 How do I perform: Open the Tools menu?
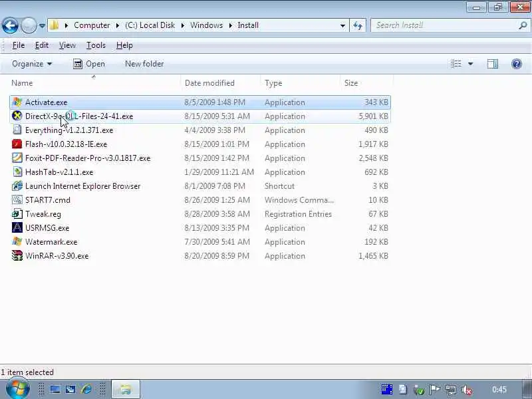click(x=96, y=45)
